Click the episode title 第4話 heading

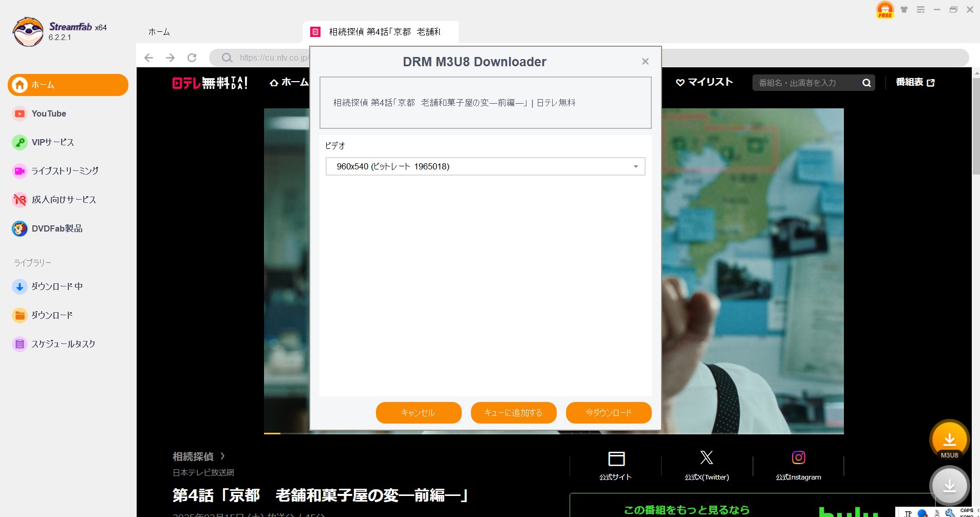pyautogui.click(x=321, y=495)
